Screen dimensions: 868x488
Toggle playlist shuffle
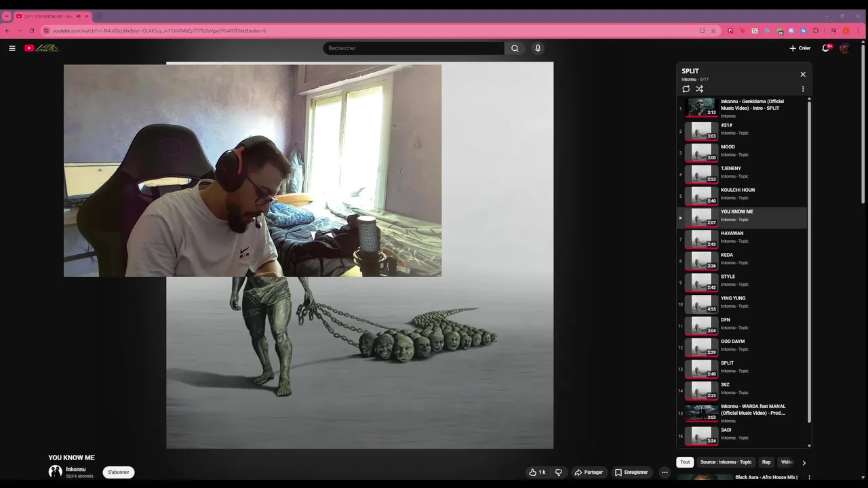pos(699,89)
